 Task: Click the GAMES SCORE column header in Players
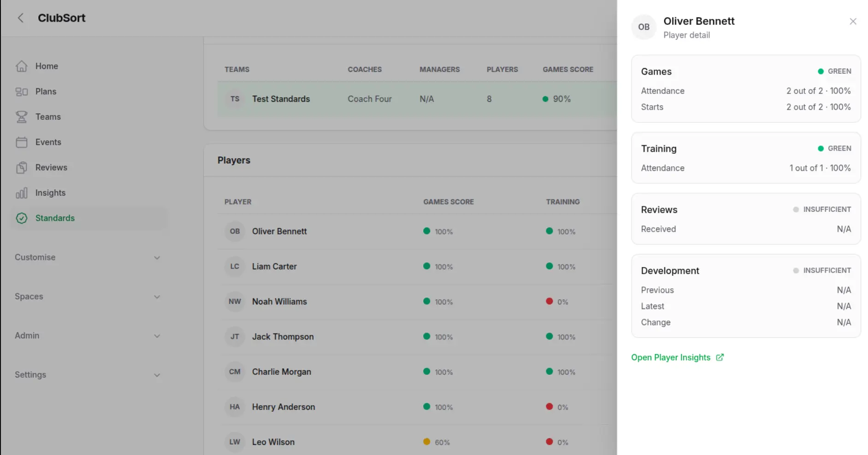click(449, 202)
